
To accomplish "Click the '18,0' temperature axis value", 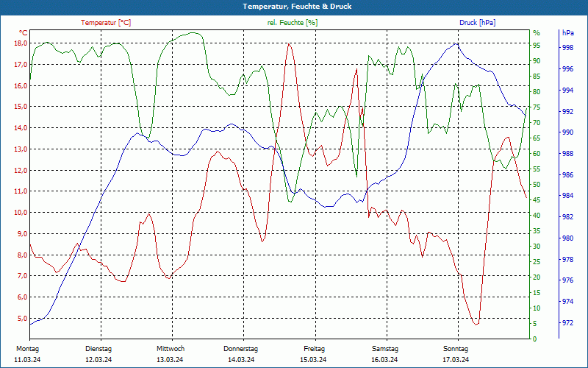I will [21, 43].
